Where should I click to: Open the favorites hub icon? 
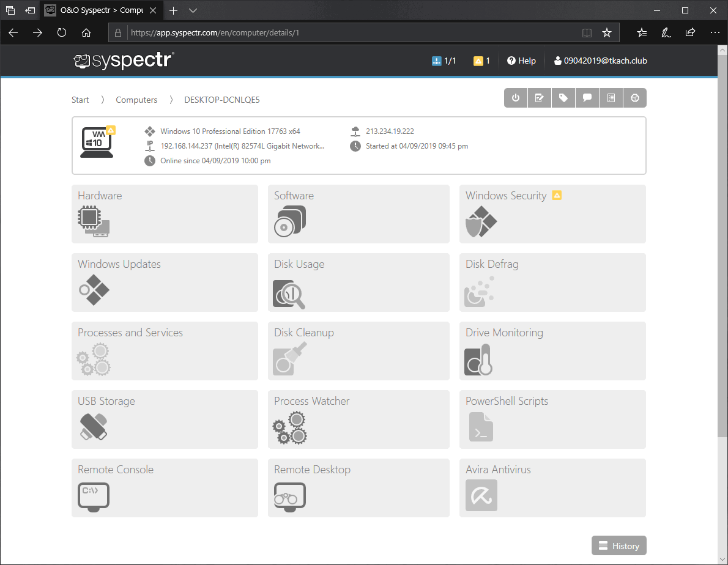pos(642,33)
